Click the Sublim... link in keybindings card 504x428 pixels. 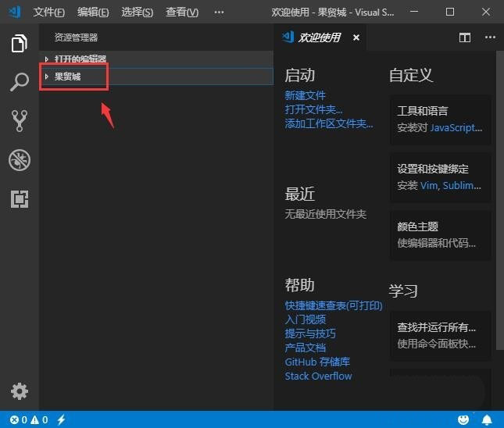pos(462,186)
